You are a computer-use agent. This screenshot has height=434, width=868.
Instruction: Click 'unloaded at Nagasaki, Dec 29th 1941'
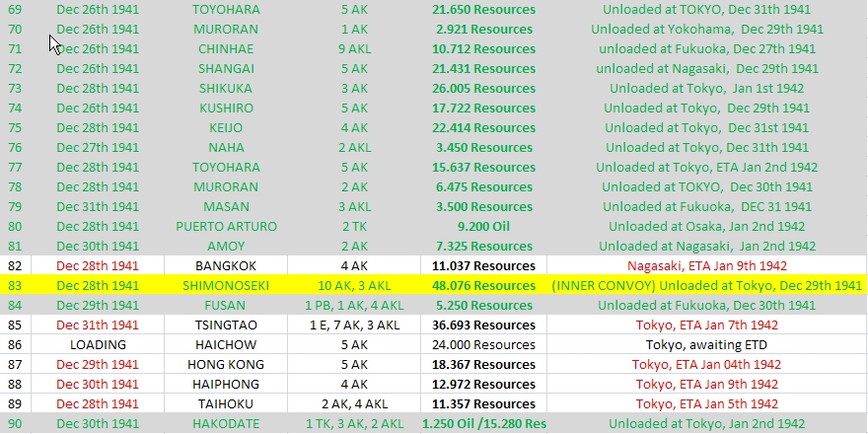(707, 69)
